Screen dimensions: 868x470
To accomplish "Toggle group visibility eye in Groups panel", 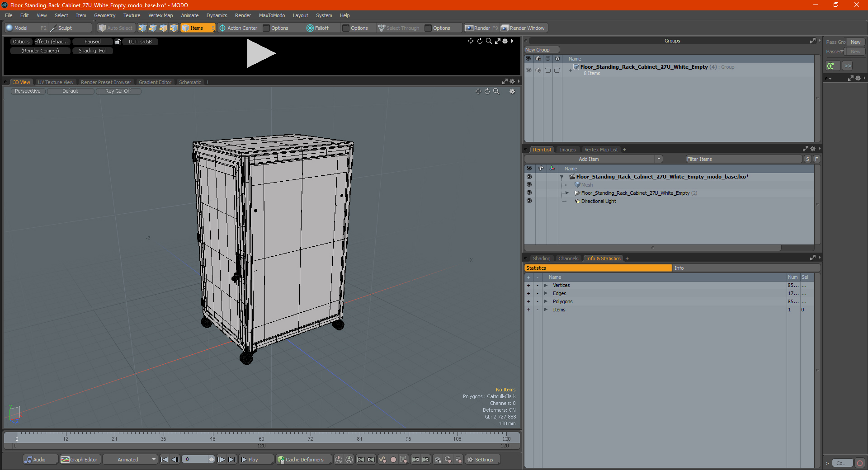I will (528, 70).
